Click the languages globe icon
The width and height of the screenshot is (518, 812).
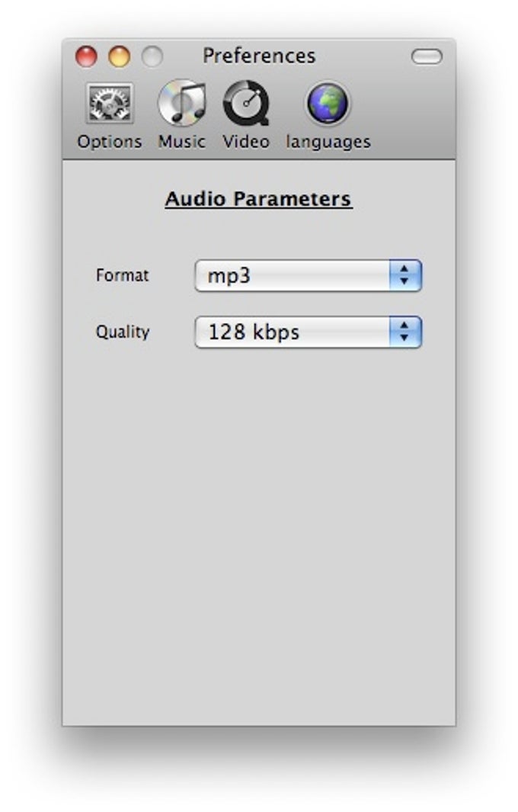328,103
